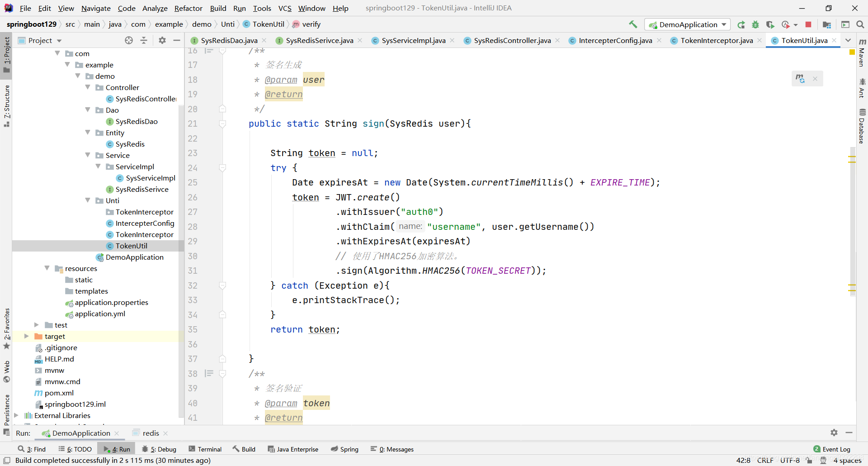868x466 pixels.
Task: Click the Maven reload floating icon
Action: [x=800, y=79]
